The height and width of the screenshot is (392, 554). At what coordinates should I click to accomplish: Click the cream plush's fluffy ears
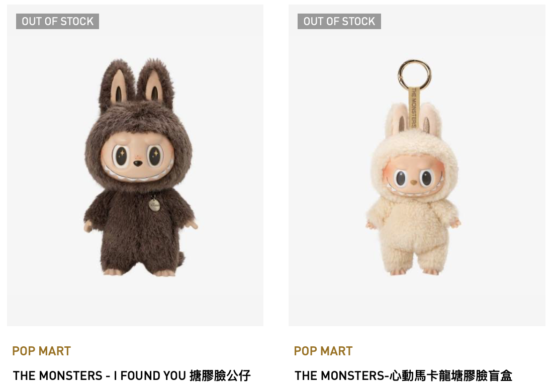(x=413, y=118)
